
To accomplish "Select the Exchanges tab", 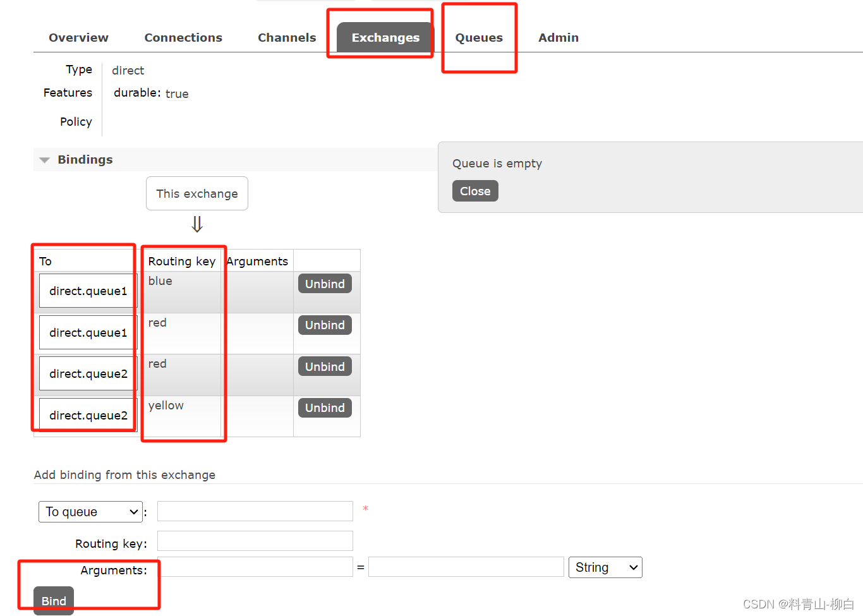I will coord(385,38).
